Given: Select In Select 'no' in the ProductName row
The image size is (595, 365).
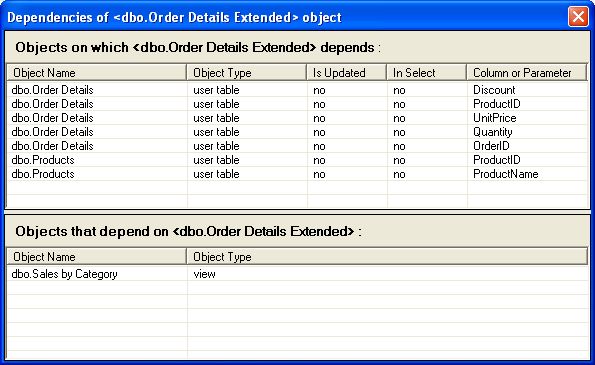Looking at the screenshot, I should click(x=399, y=175).
